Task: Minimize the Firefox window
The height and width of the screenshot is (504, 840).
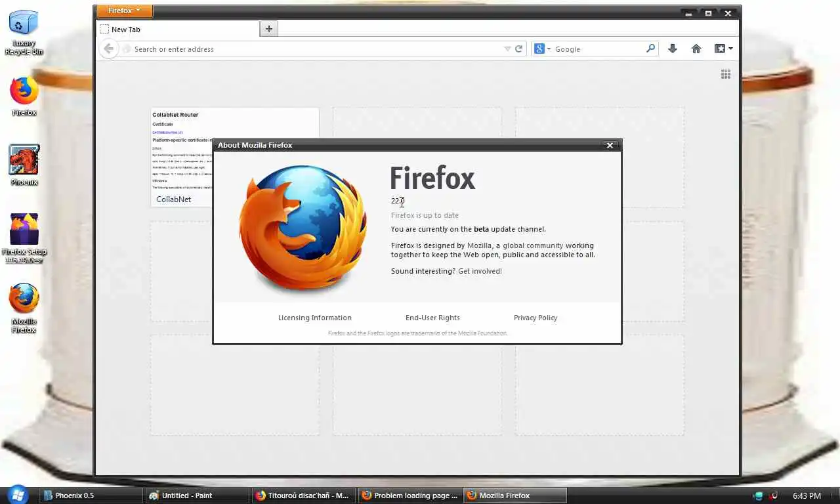Action: [x=688, y=12]
